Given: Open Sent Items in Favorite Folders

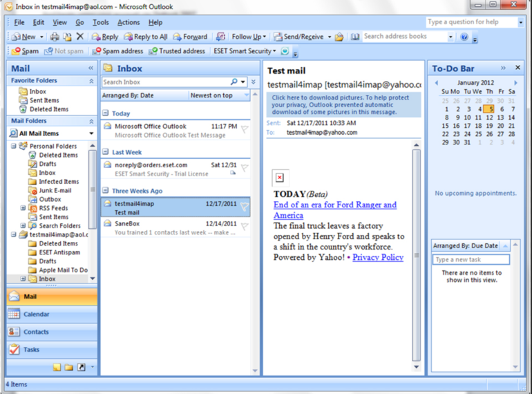Looking at the screenshot, I should 39,100.
